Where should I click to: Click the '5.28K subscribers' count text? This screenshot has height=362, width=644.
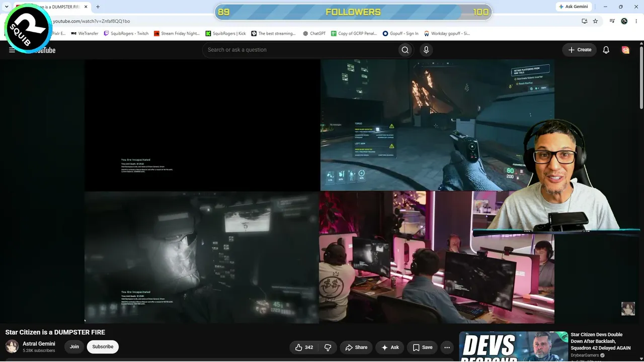coord(39,351)
